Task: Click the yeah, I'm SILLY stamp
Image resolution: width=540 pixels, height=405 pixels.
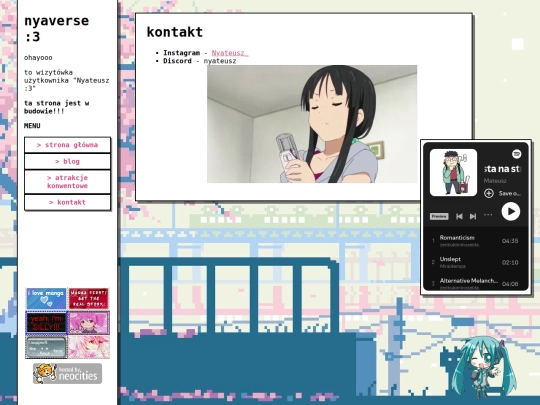Action: [46, 323]
